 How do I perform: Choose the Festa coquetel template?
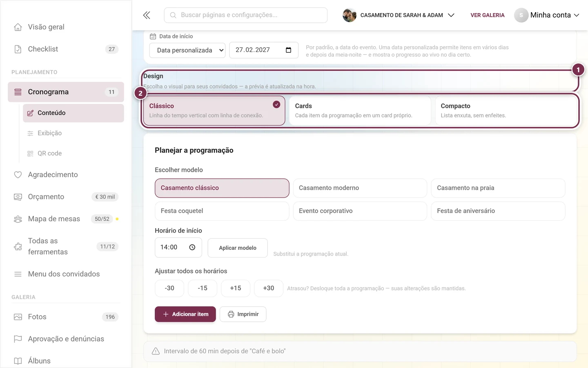coord(222,211)
